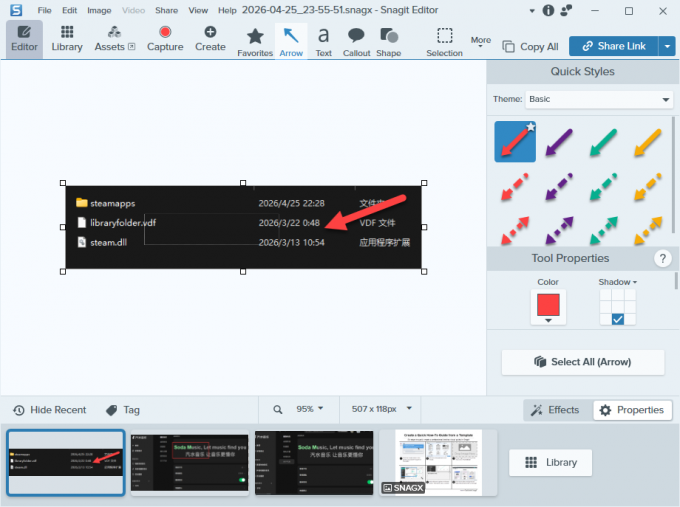Click the notifications icon beside info
Image resolution: width=680 pixels, height=507 pixels.
pos(566,10)
